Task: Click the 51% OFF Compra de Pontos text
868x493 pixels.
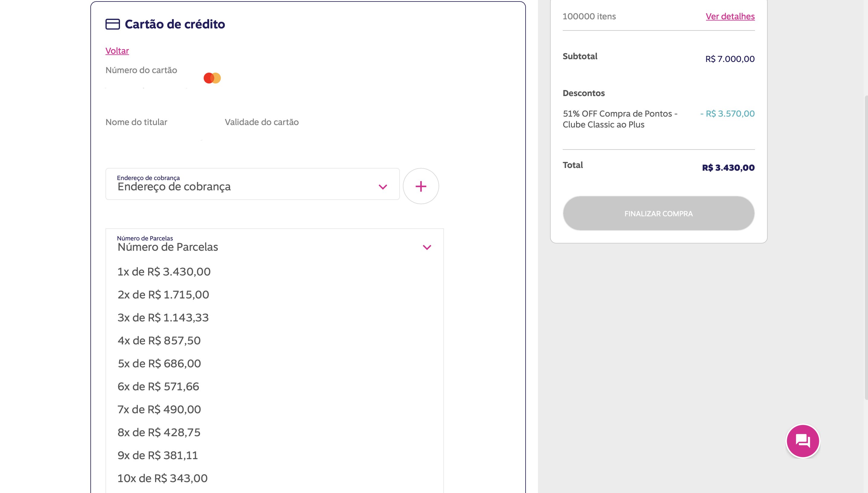Action: click(620, 119)
